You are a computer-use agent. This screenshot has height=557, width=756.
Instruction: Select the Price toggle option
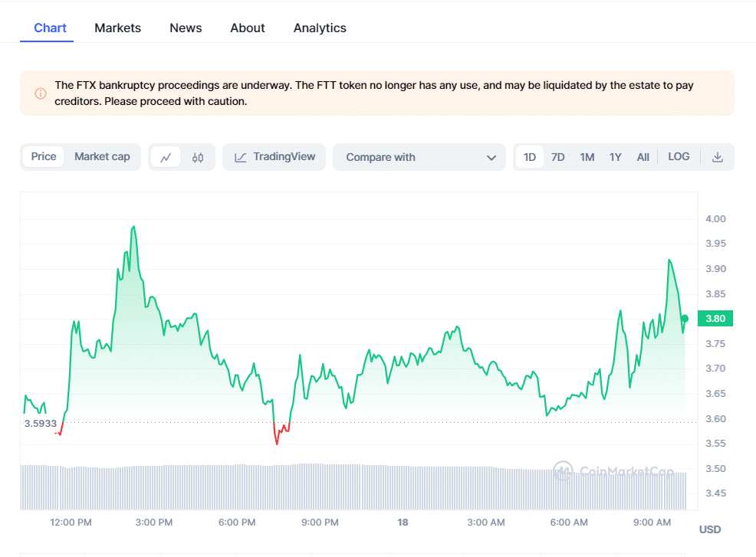(x=44, y=157)
